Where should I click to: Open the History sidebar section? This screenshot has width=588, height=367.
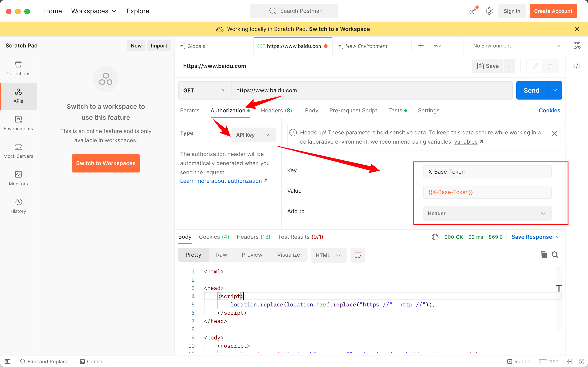18,206
